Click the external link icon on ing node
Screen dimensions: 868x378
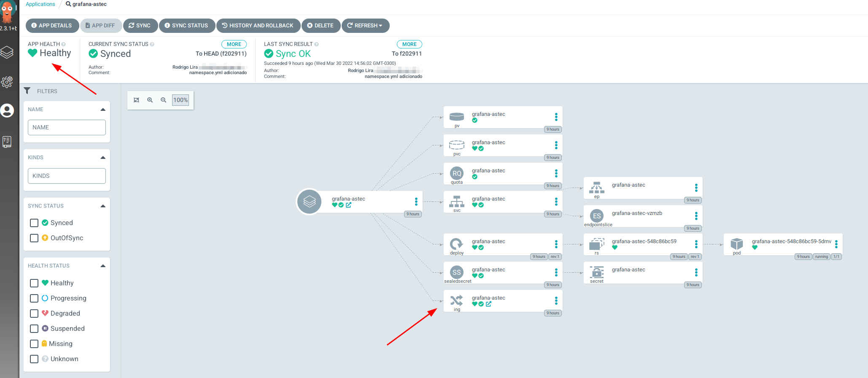(488, 304)
